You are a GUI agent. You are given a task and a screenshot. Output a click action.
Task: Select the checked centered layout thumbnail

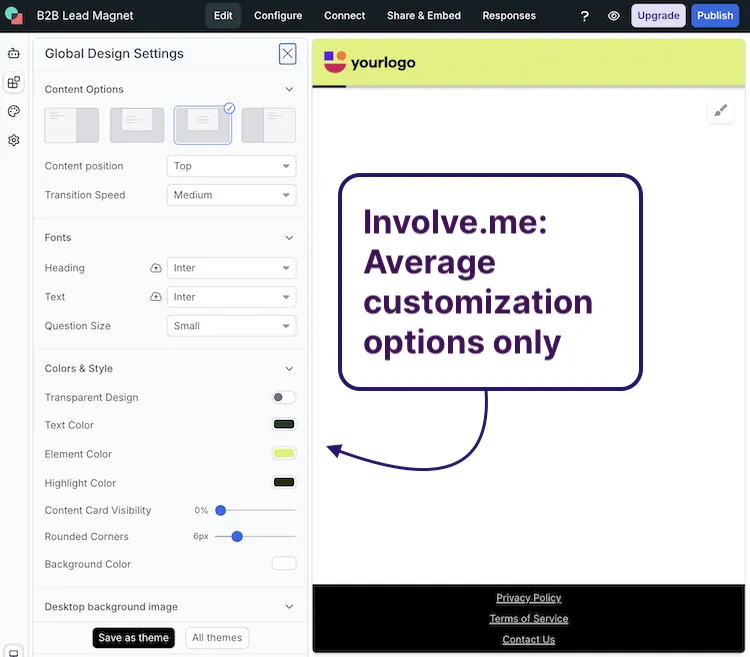pos(203,125)
